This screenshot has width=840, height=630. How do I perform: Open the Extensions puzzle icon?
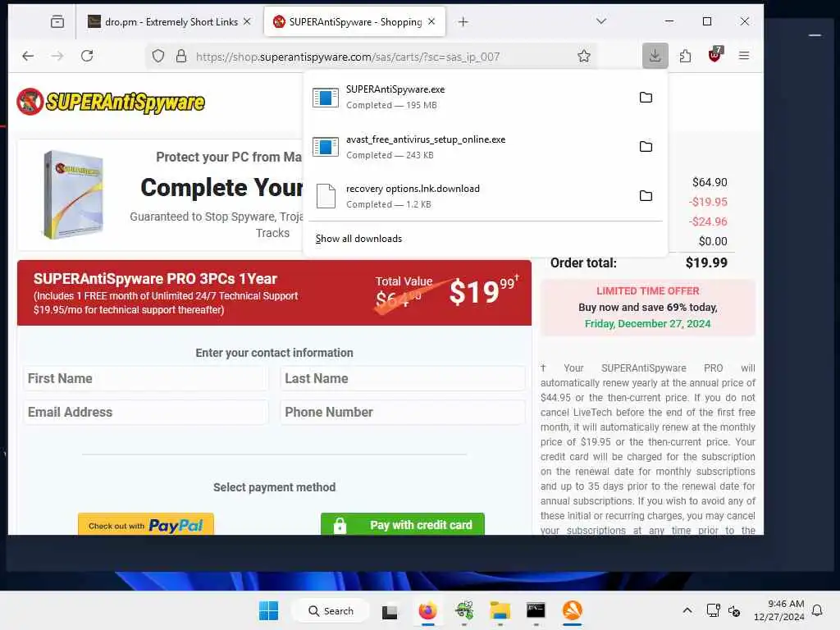(x=685, y=56)
